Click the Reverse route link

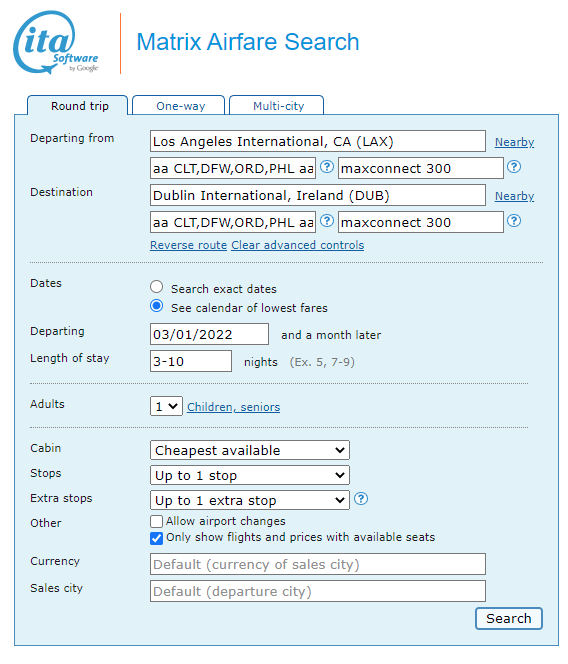pos(188,245)
